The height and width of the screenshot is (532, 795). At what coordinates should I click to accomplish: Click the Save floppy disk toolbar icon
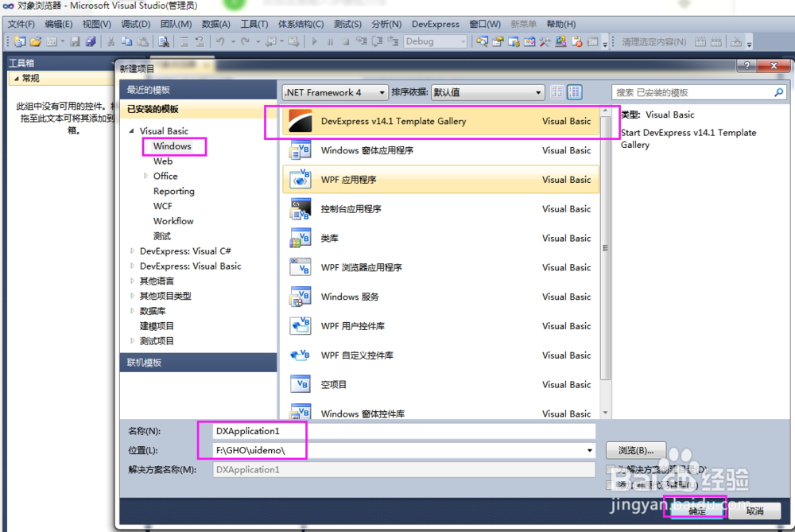(x=75, y=41)
